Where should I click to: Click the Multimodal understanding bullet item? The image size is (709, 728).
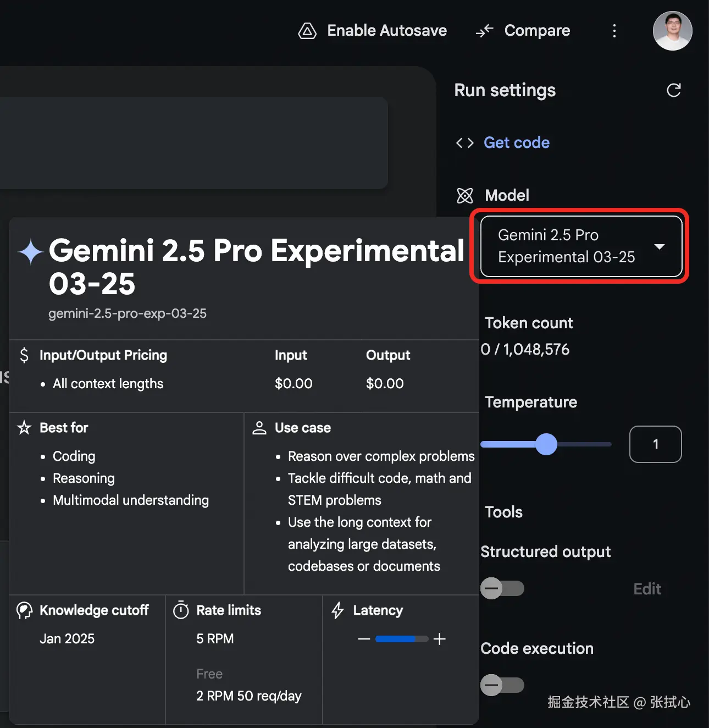(x=131, y=500)
